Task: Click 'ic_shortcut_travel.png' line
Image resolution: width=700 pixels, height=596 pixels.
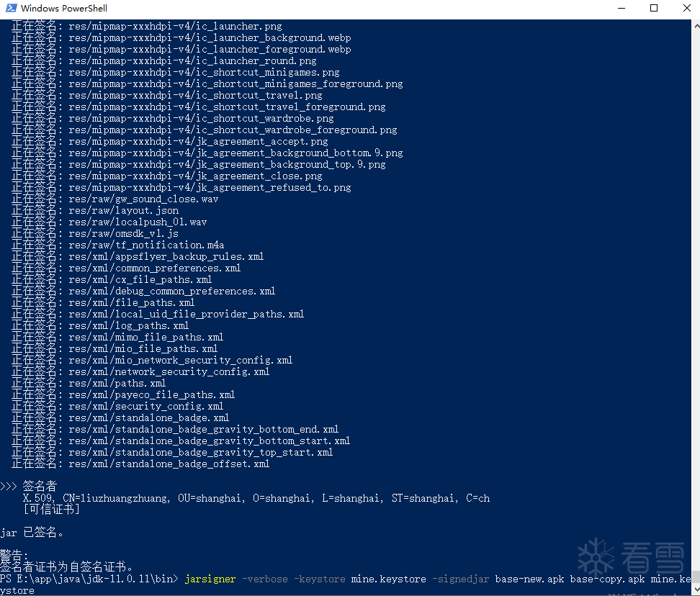Action: pyautogui.click(x=167, y=96)
